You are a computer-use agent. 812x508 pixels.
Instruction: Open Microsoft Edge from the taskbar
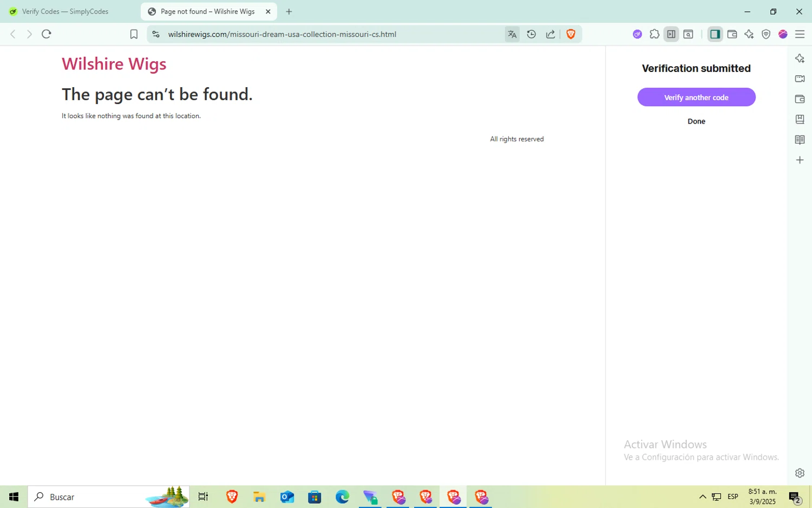(342, 497)
